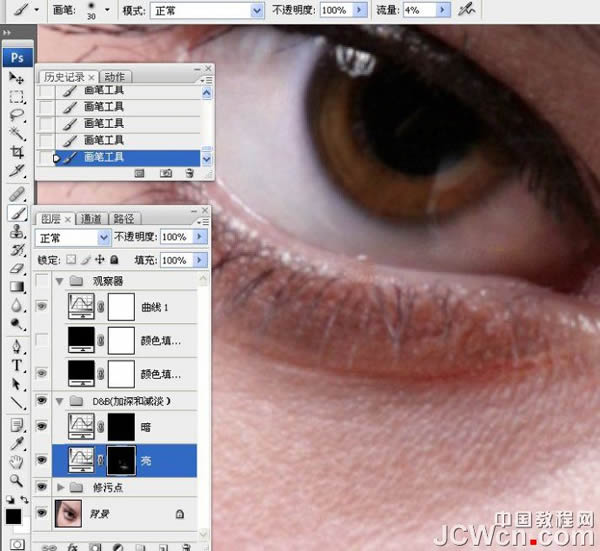The height and width of the screenshot is (551, 600).
Task: Select the Type tool
Action: pos(16,365)
